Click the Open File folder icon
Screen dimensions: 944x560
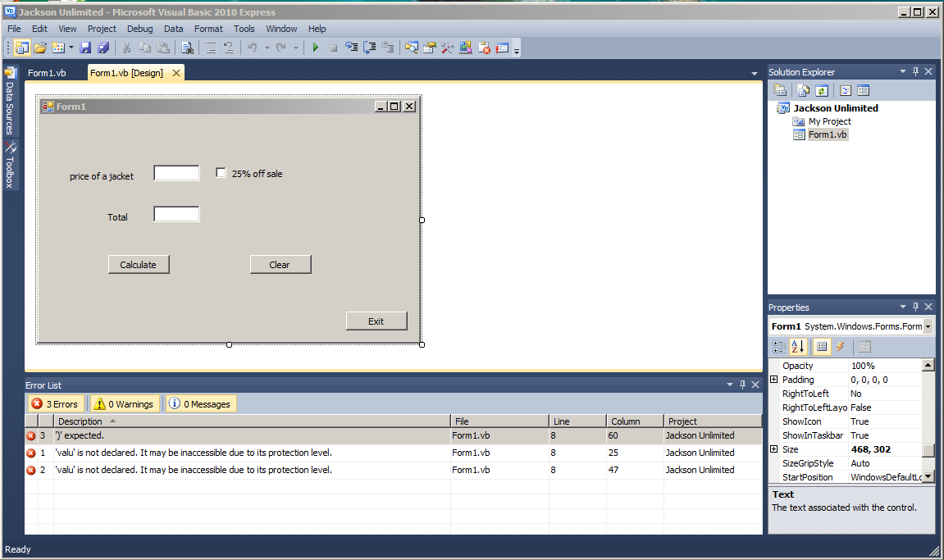(40, 48)
